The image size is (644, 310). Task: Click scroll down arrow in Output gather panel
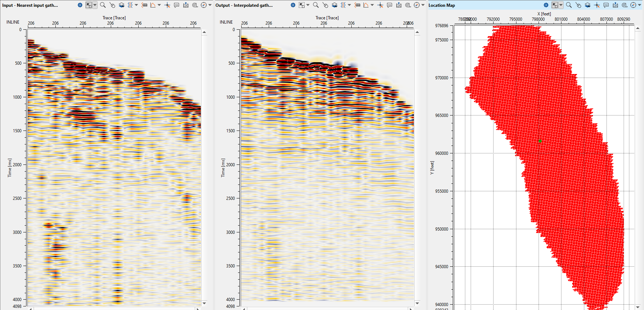point(417,303)
